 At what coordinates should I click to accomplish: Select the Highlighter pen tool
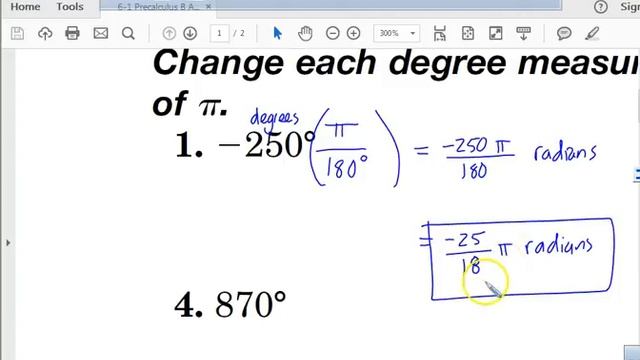coord(592,33)
